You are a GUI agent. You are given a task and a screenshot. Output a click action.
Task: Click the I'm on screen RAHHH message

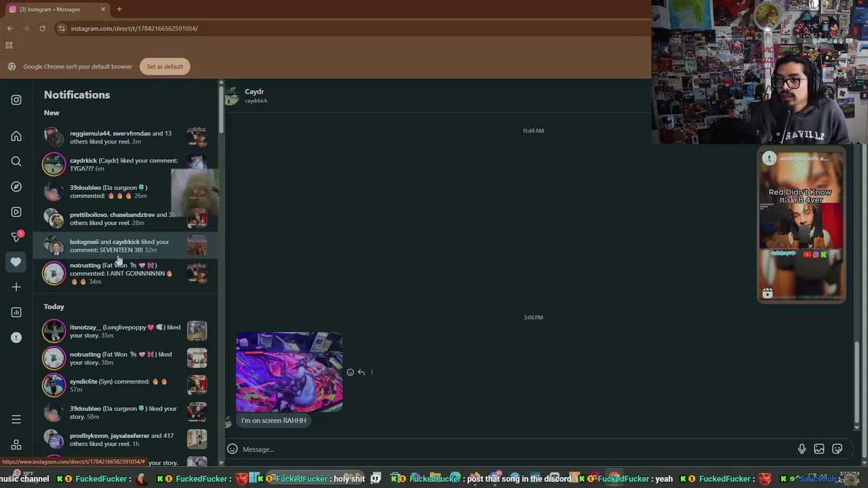(x=274, y=420)
